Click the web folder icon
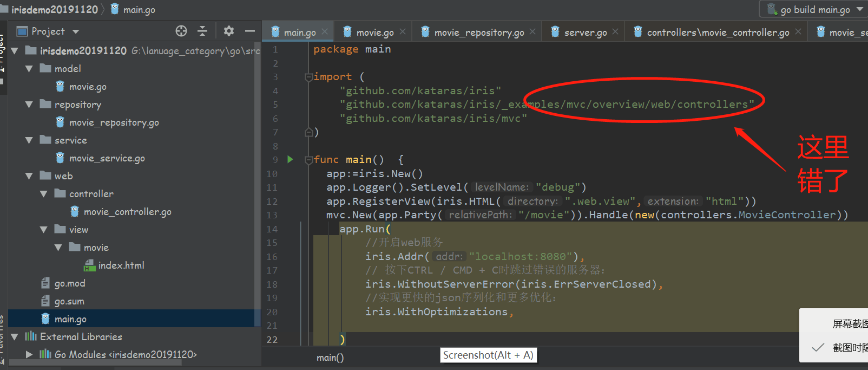This screenshot has height=370, width=868. [45, 176]
